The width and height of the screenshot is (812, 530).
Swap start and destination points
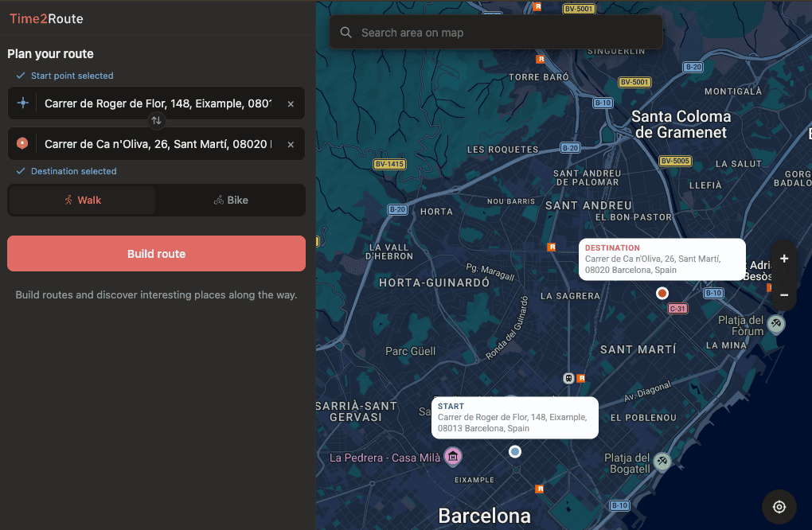pyautogui.click(x=156, y=121)
